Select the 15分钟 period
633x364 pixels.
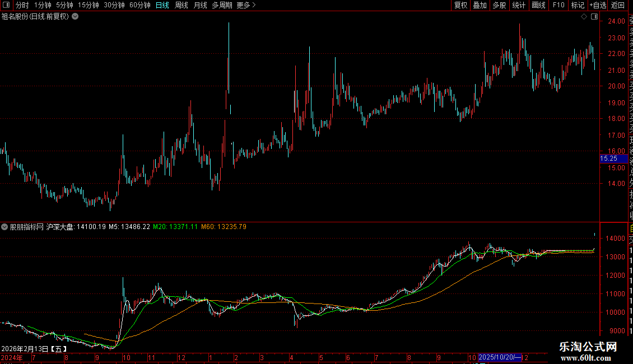(x=89, y=5)
